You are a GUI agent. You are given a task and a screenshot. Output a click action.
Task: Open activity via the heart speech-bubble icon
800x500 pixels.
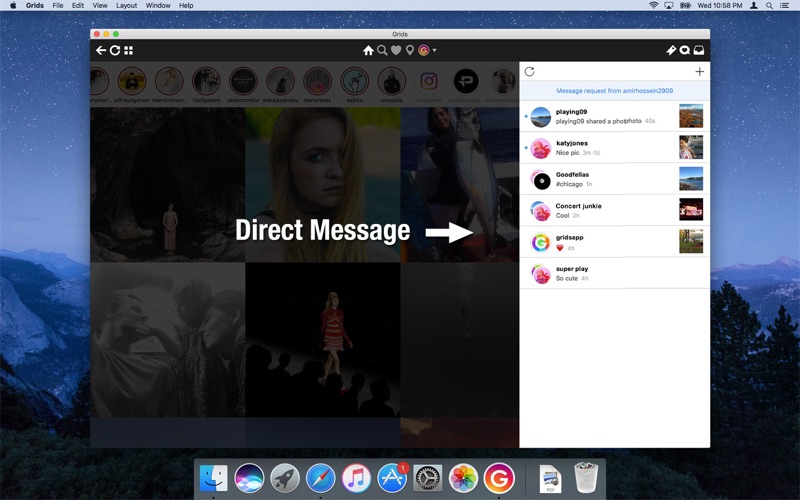tap(685, 50)
